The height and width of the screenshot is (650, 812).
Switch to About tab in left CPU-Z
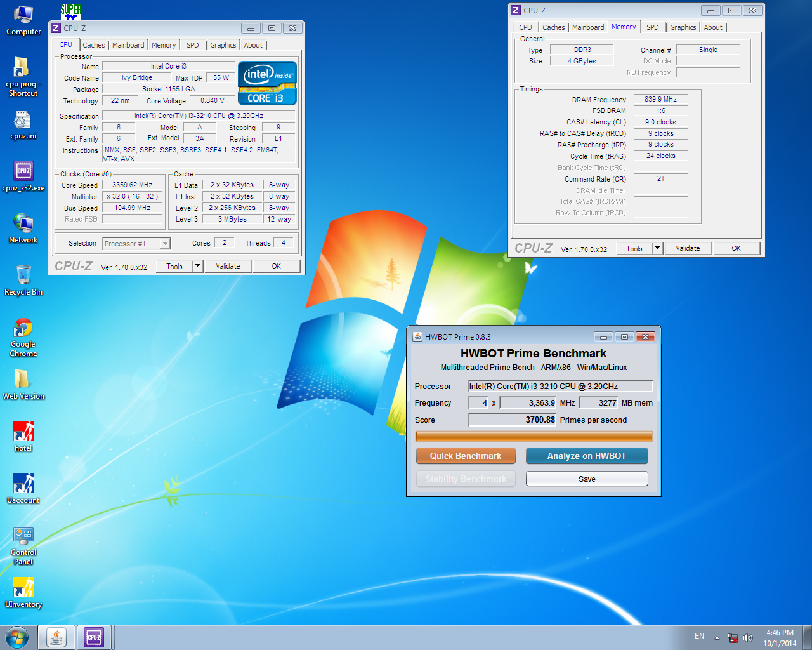point(253,45)
